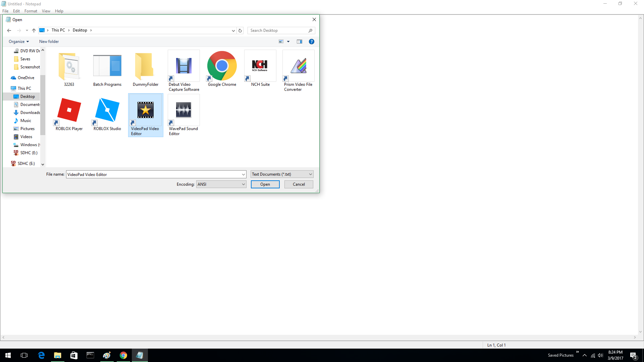The height and width of the screenshot is (362, 644).
Task: Click the New folder button
Action: tap(49, 42)
